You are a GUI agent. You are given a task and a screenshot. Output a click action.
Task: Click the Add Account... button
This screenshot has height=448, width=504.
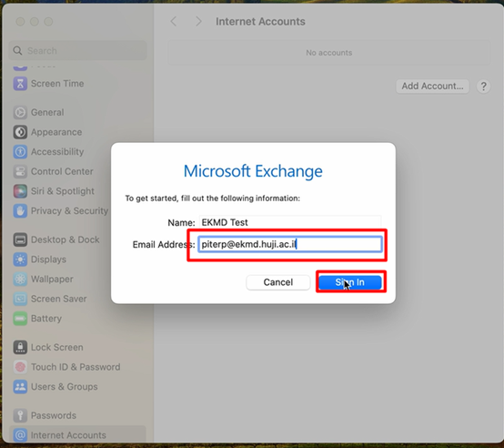[x=432, y=87]
